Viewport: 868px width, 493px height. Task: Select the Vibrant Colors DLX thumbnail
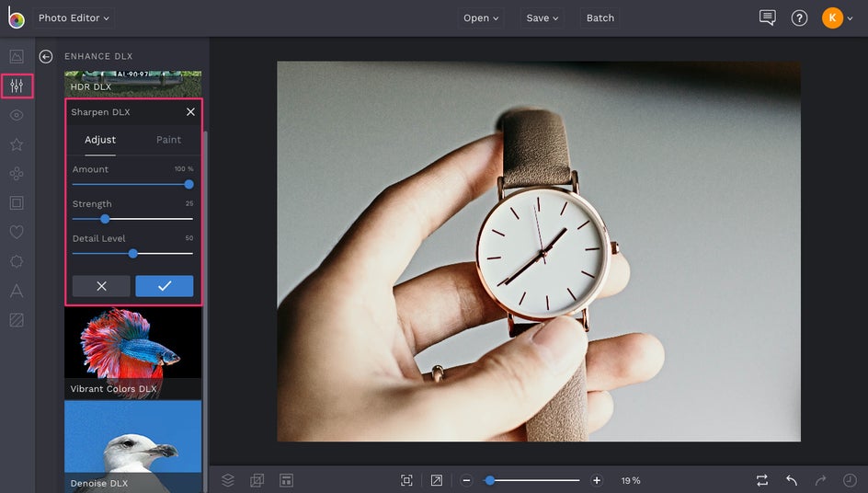[x=132, y=353]
